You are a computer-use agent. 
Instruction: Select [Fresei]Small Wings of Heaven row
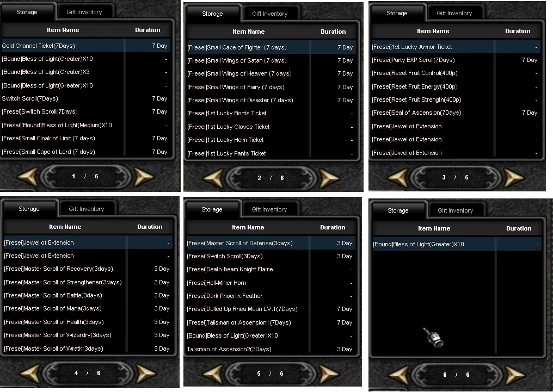(x=272, y=73)
